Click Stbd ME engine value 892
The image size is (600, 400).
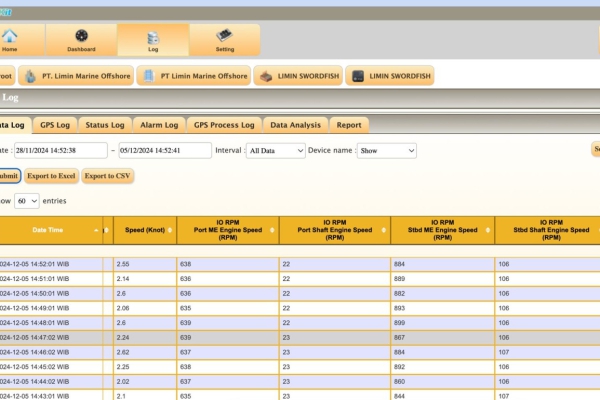399,367
